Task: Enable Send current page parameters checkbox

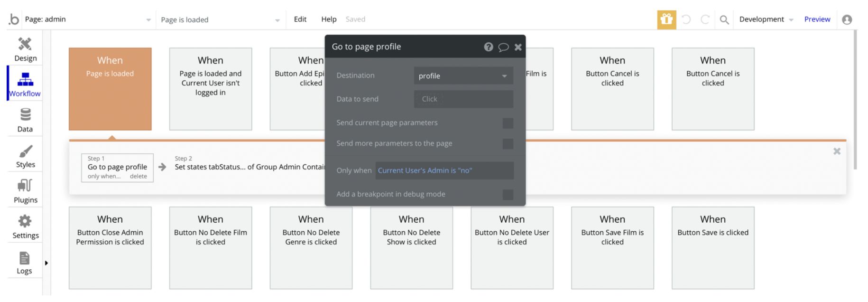Action: (x=508, y=123)
